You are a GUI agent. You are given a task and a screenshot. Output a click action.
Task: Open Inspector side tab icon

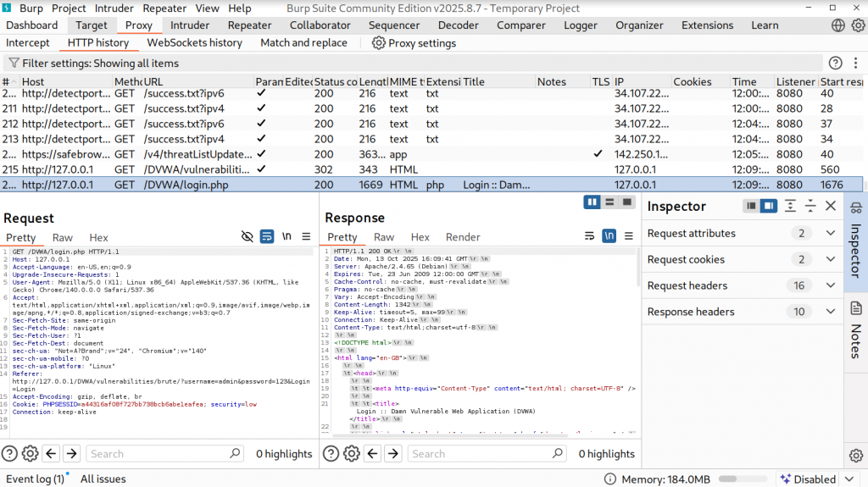(856, 208)
